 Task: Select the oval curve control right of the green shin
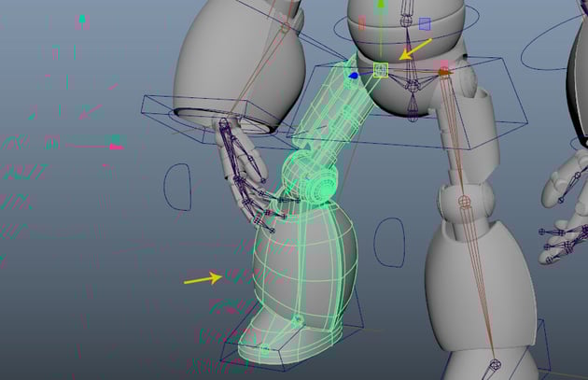click(x=389, y=243)
